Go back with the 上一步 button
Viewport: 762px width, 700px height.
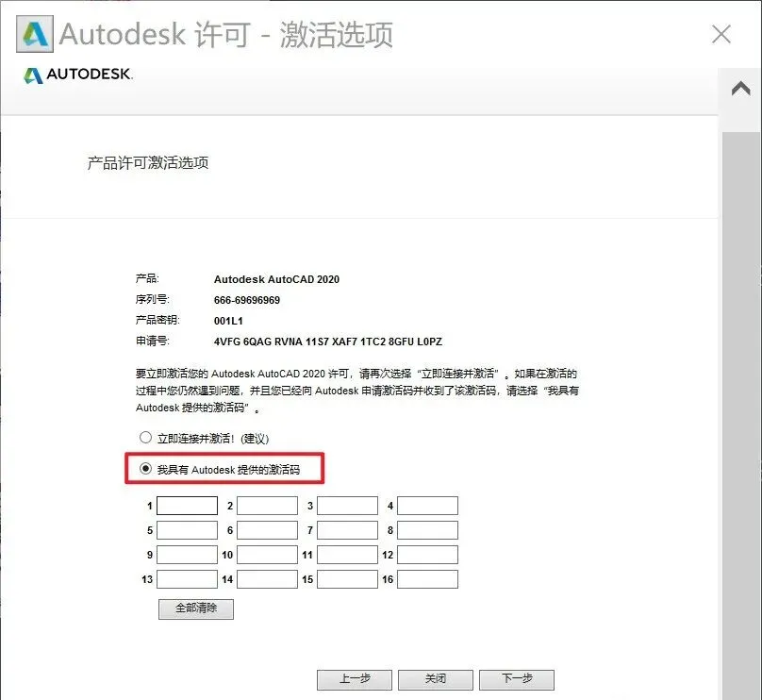tap(355, 679)
